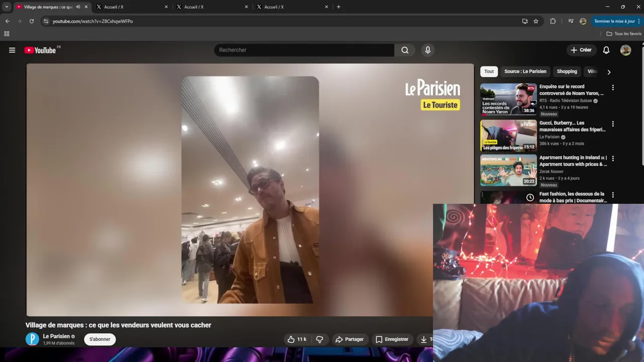The width and height of the screenshot is (644, 362).
Task: Open Enquête sur le record controversé video title
Action: (x=572, y=90)
